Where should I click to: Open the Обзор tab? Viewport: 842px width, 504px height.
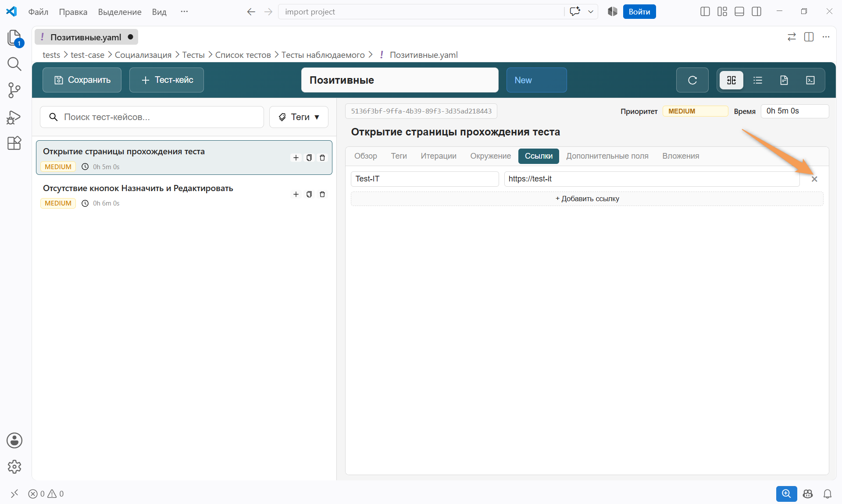(366, 156)
